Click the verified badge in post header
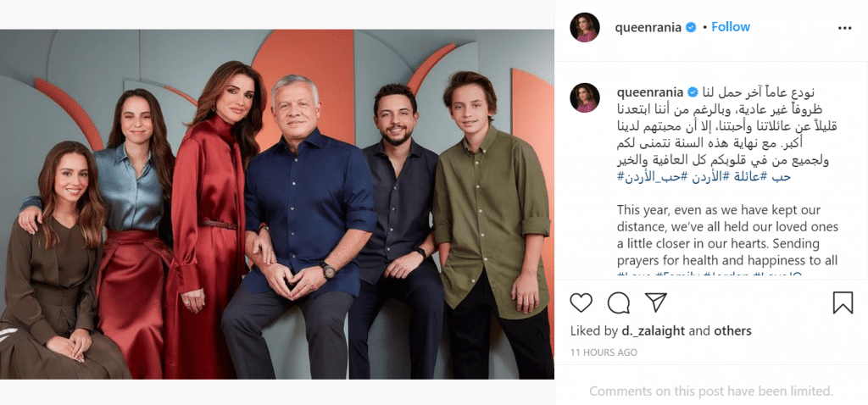The image size is (868, 405). click(691, 27)
